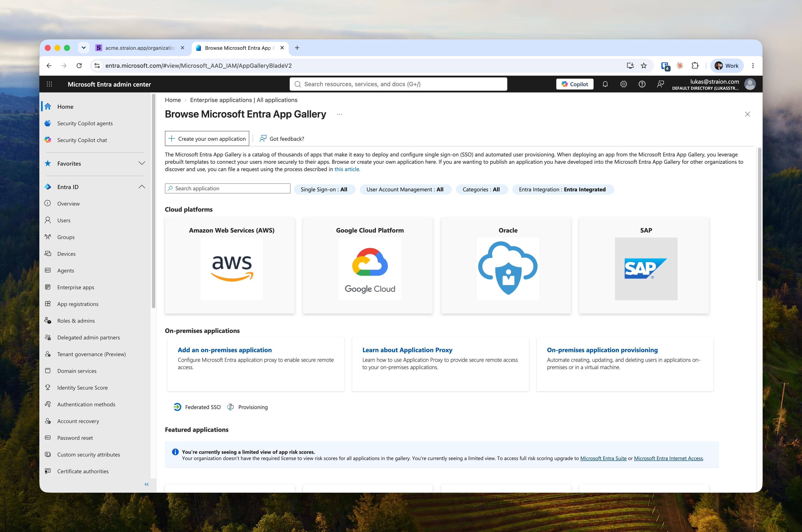Open the Entra Integration filter
Viewport: 802px width, 532px height.
pos(563,189)
